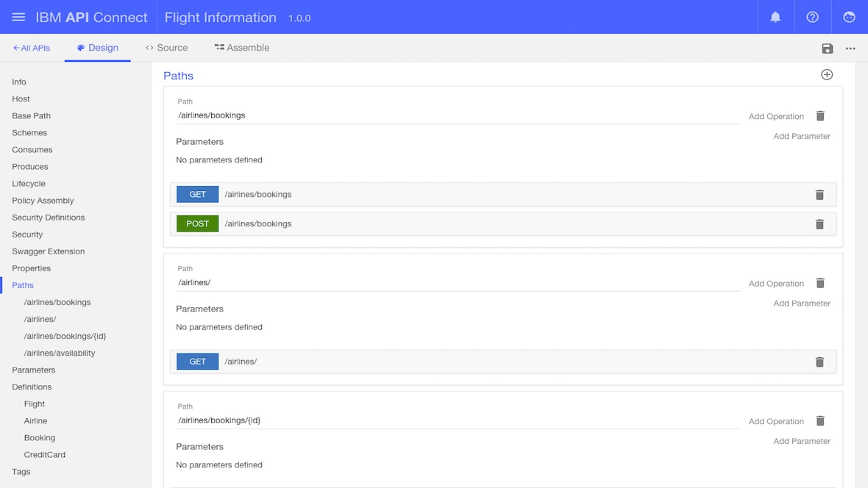Remove the GET /airlines/ operation
The height and width of the screenshot is (488, 868).
pyautogui.click(x=819, y=362)
